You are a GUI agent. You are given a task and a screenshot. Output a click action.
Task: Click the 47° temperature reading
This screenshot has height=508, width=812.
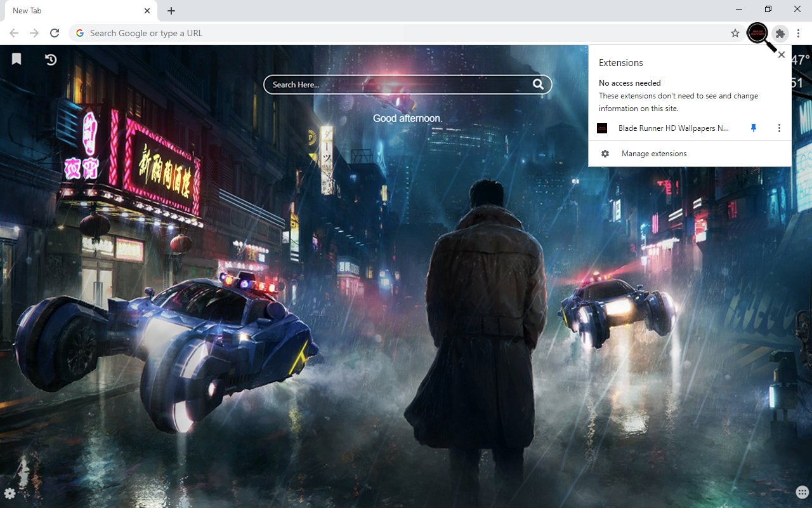pos(801,60)
